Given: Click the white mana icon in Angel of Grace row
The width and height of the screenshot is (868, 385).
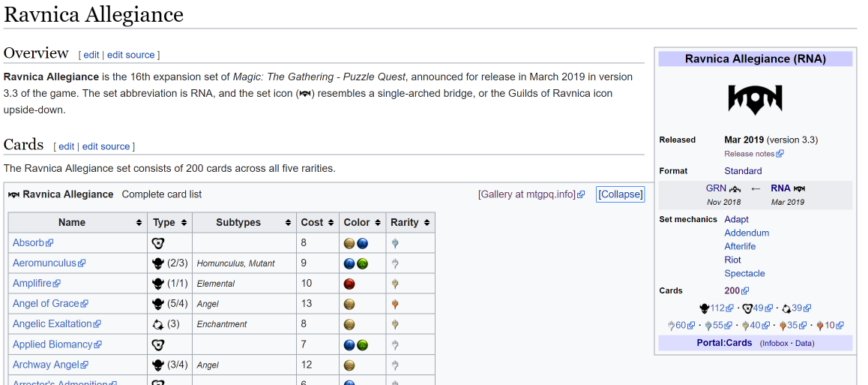Looking at the screenshot, I should (349, 303).
